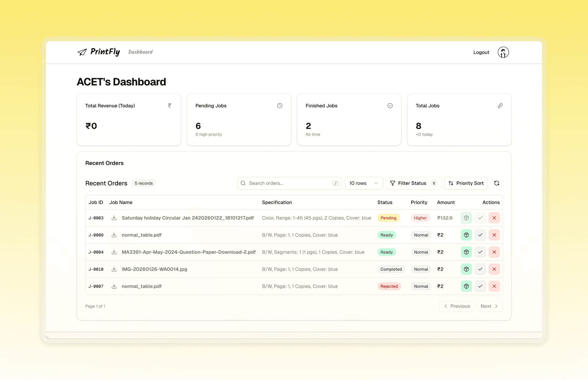Image resolution: width=588 pixels, height=380 pixels.
Task: Click the Specification column header
Action: point(277,202)
